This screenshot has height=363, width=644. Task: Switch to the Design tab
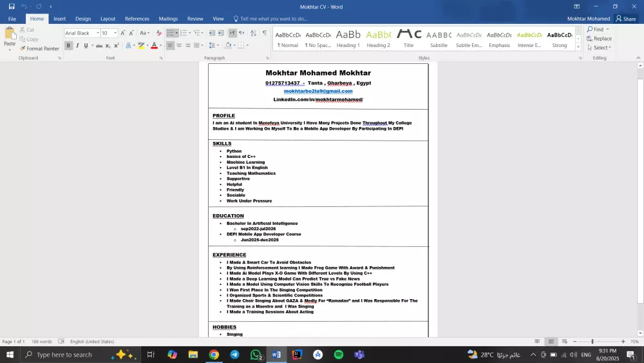tap(83, 19)
